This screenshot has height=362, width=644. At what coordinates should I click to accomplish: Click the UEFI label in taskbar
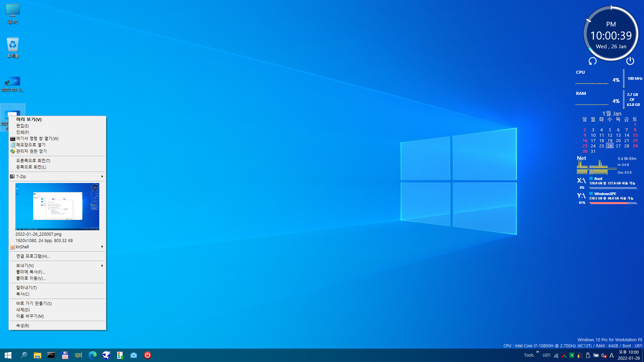(x=546, y=355)
